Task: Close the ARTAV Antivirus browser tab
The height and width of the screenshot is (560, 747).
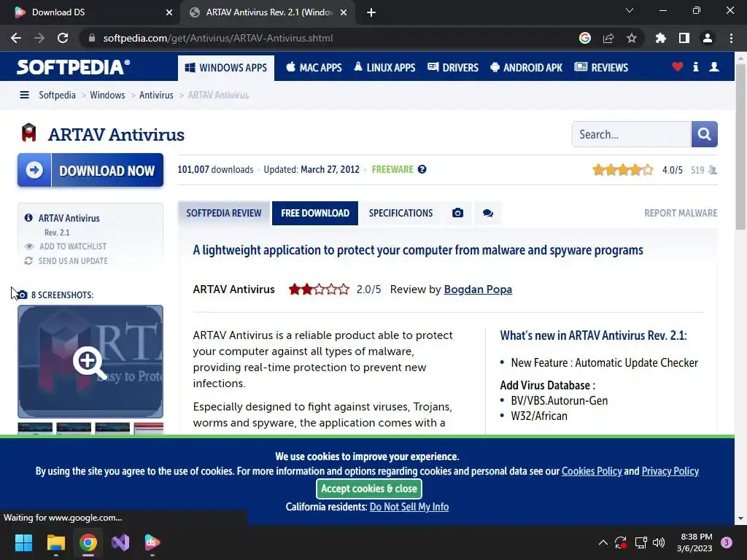Action: pyautogui.click(x=344, y=12)
